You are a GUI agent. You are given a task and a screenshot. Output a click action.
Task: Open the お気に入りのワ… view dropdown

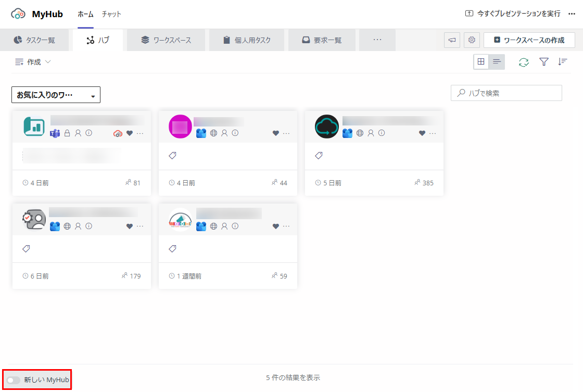56,95
